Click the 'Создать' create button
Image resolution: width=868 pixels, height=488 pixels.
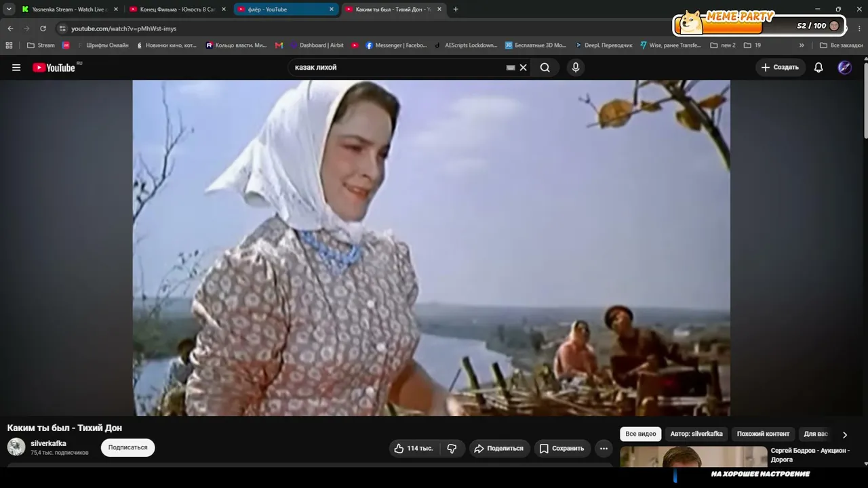(x=780, y=68)
